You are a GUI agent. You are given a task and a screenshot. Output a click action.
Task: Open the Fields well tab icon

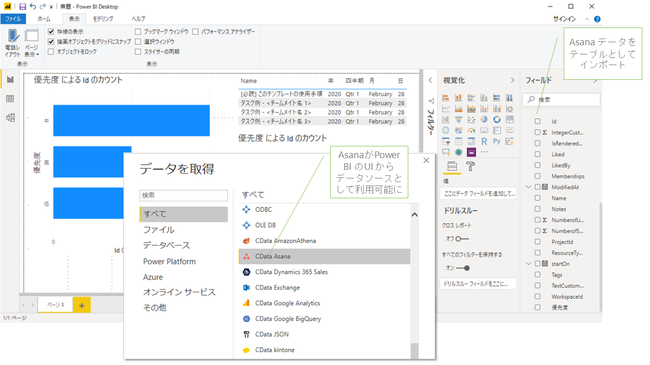[x=452, y=166]
